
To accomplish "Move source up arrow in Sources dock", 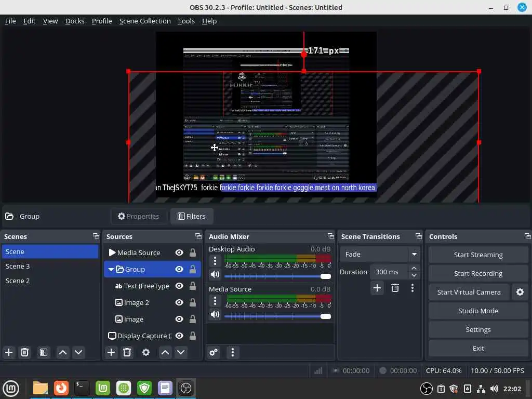I will pos(165,352).
